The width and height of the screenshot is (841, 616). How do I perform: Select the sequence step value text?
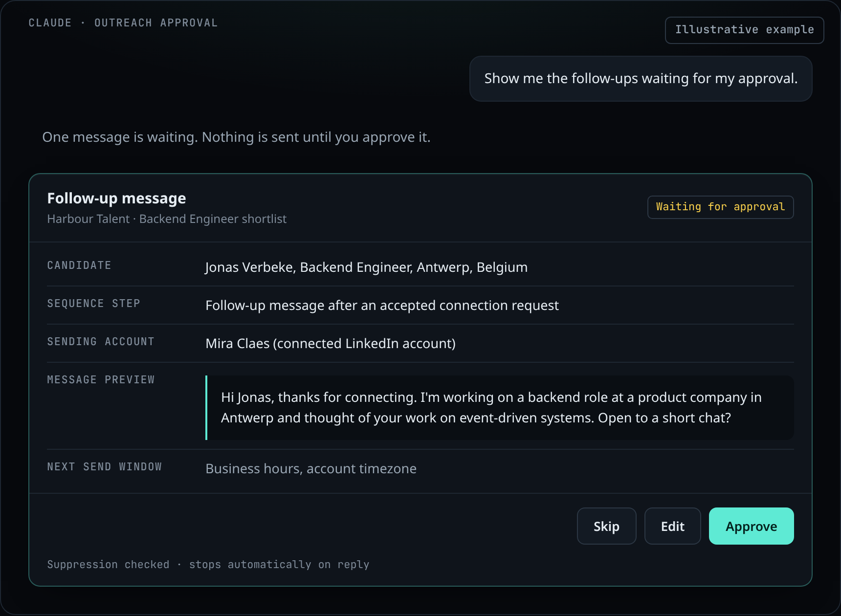coord(382,306)
